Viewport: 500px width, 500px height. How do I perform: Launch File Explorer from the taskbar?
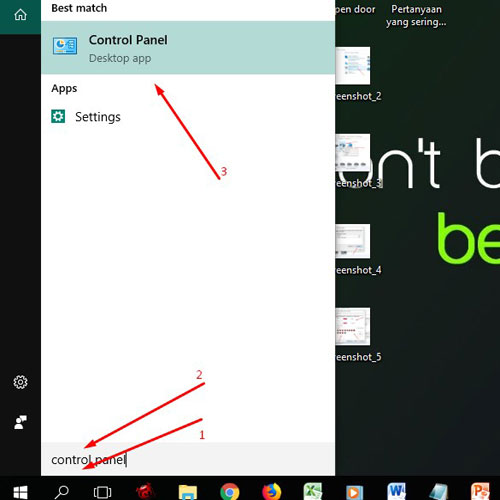pos(188,492)
